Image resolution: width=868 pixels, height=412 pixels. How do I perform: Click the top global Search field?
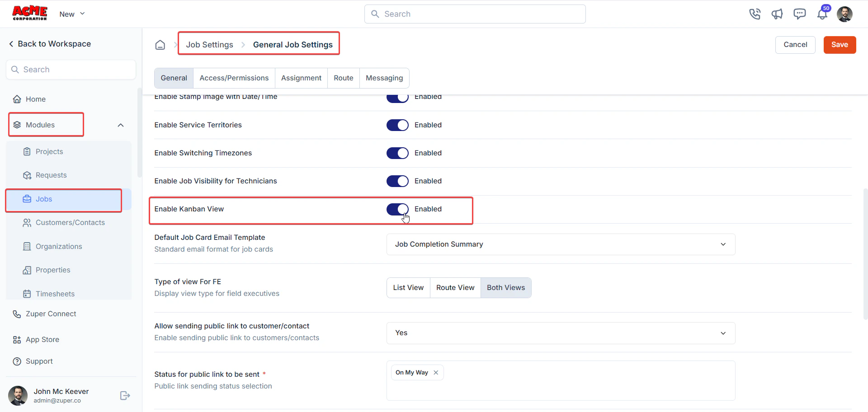point(475,14)
